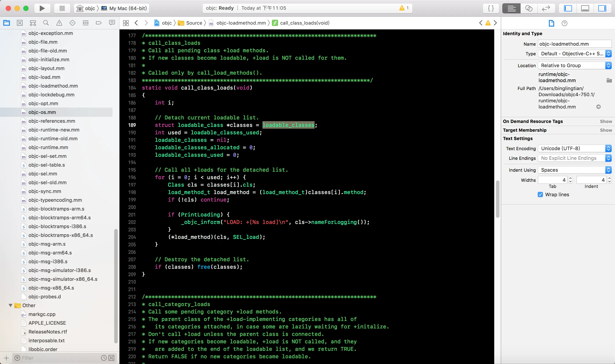Open the Issue navigator warning icon

(59, 23)
